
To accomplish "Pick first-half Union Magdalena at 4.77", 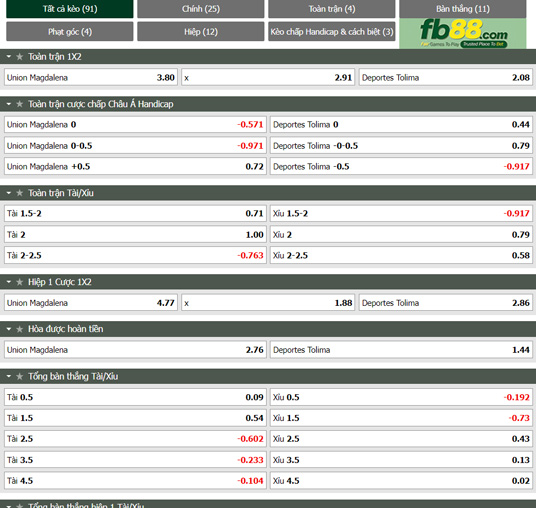I will [x=91, y=303].
